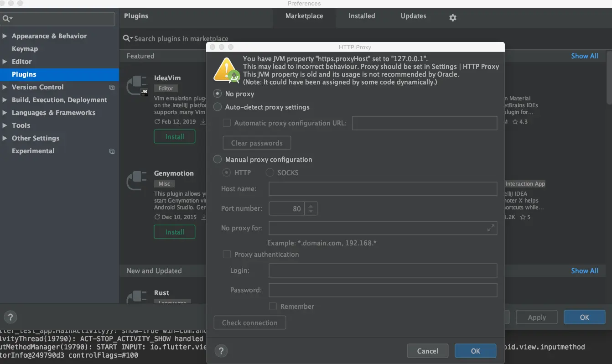The height and width of the screenshot is (364, 612).
Task: Click the proxy configuration URL field
Action: click(425, 123)
